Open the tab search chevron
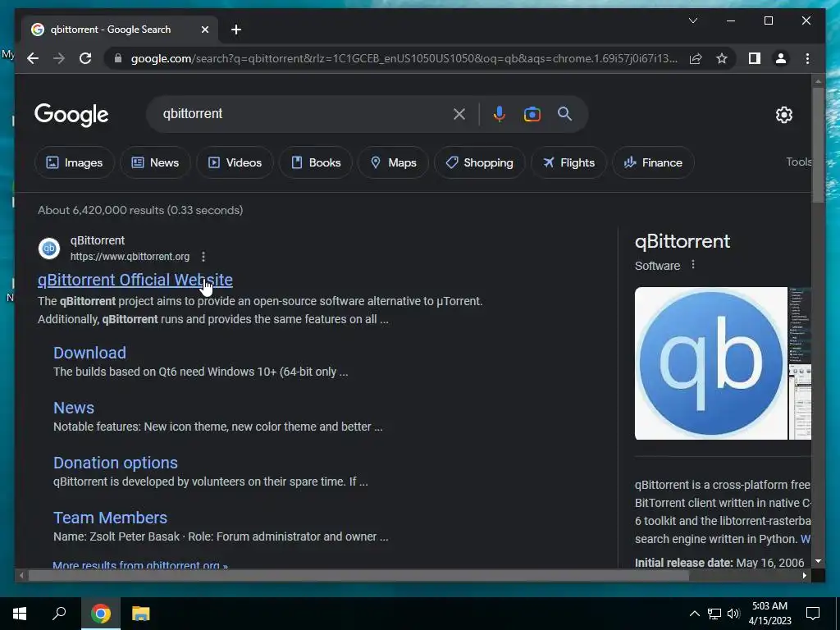Image resolution: width=840 pixels, height=630 pixels. 692,21
